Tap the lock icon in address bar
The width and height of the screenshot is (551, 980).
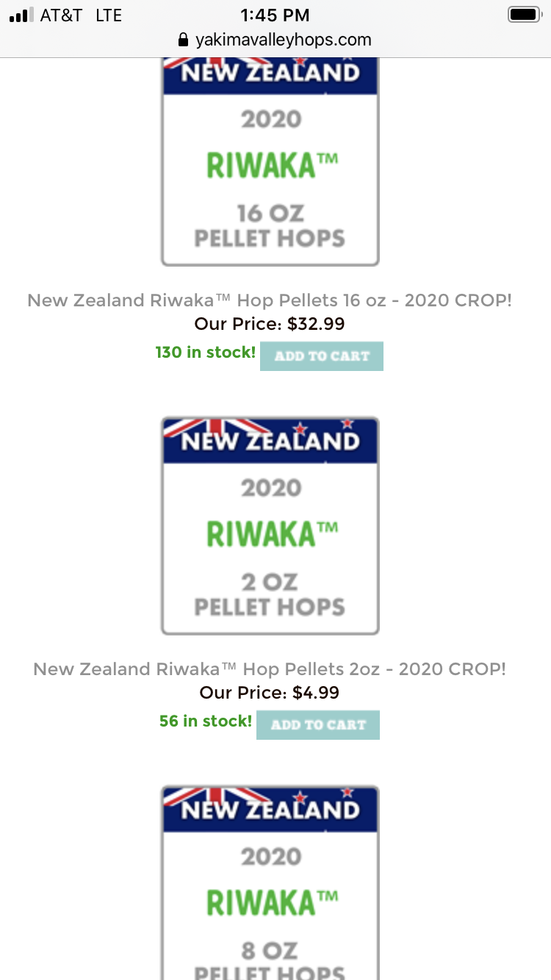coord(183,40)
